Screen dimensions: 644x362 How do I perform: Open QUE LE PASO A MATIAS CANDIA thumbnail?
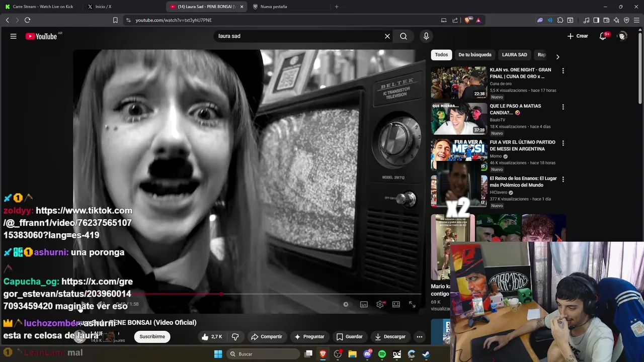point(459,119)
